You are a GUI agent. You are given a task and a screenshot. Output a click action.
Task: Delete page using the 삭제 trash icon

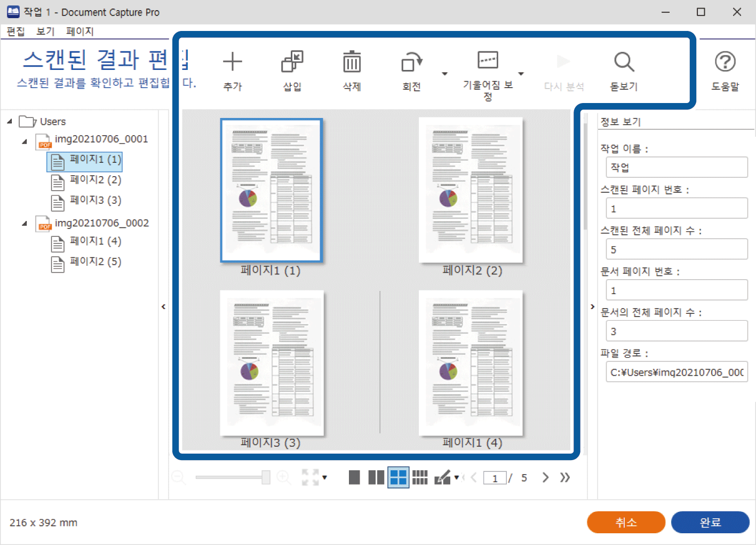click(x=352, y=62)
